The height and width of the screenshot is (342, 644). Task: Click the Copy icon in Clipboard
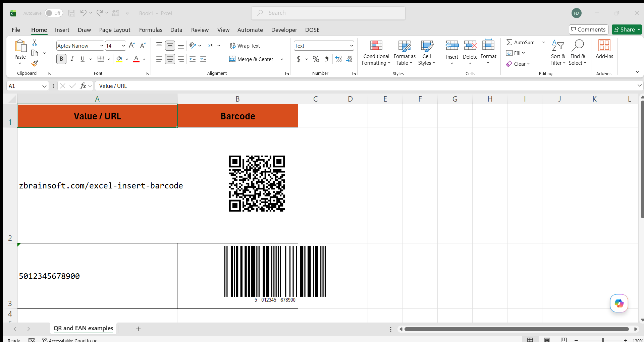pos(35,53)
